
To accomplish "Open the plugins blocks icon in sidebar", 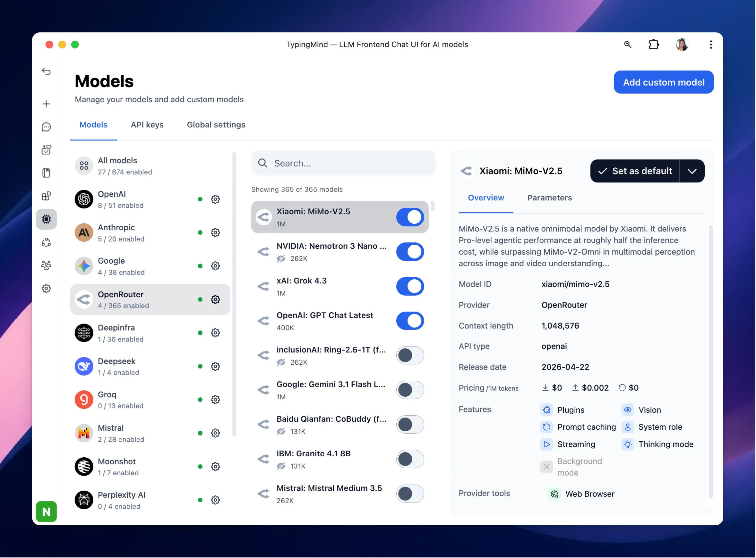I will 46,196.
